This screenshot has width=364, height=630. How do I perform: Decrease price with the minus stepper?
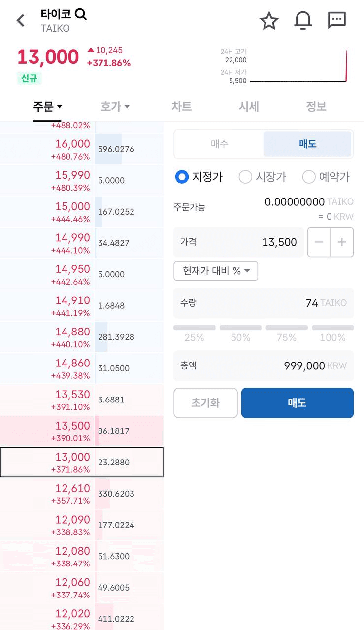319,242
